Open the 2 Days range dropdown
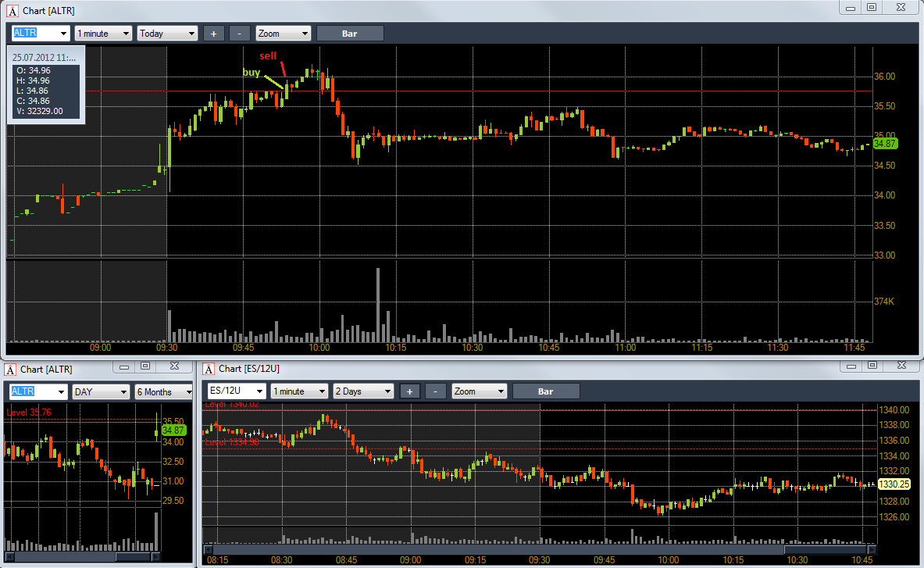The height and width of the screenshot is (568, 924). click(x=364, y=391)
